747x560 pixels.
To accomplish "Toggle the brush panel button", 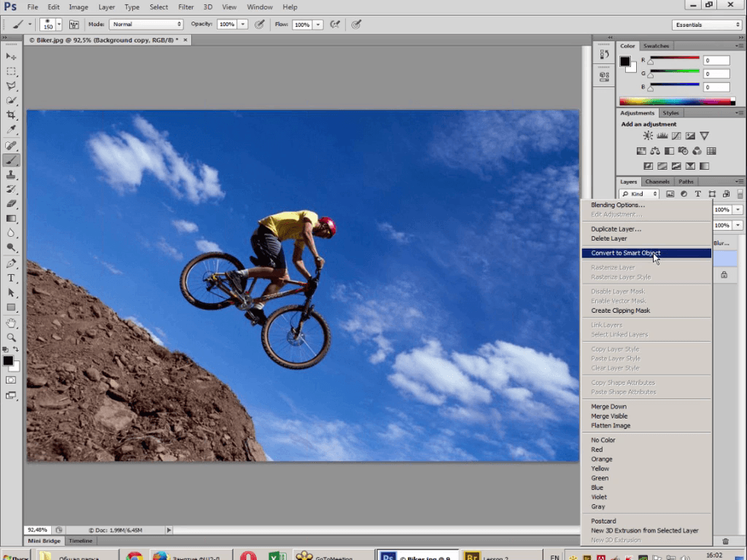I will point(74,24).
